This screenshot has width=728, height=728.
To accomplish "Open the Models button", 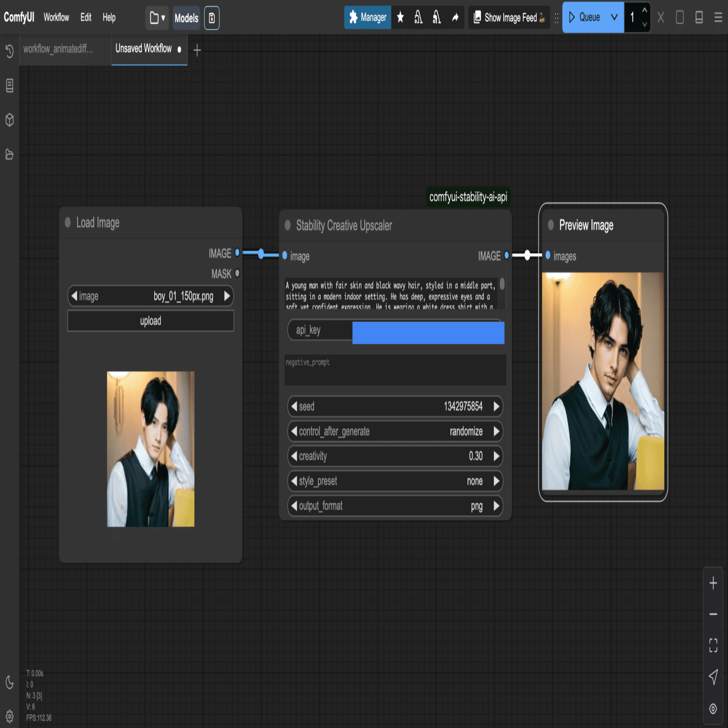I will click(186, 18).
